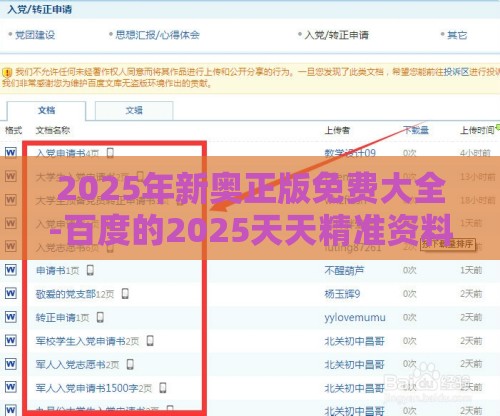Click 0次 in 申请书1页 row
The image size is (500, 416).
click(410, 270)
